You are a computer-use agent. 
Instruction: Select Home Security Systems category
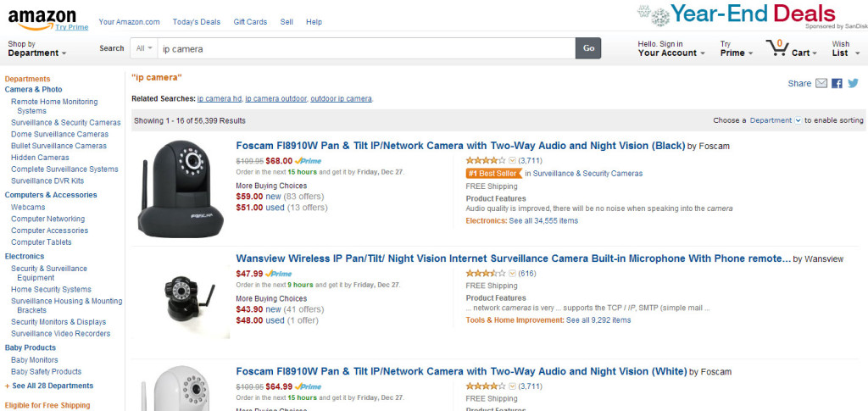[x=51, y=289]
